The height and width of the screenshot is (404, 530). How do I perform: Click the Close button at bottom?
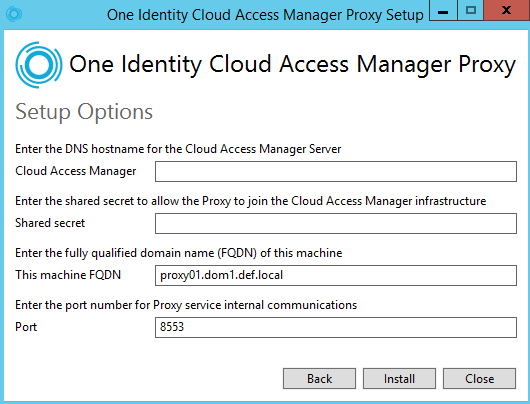click(x=479, y=379)
